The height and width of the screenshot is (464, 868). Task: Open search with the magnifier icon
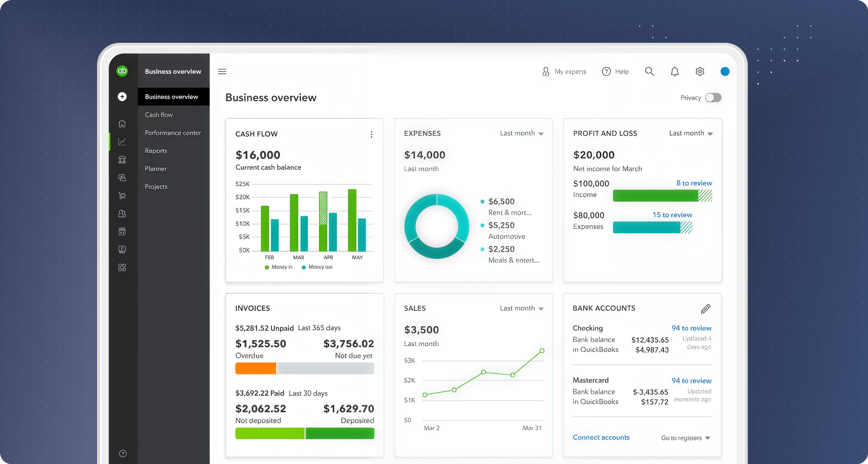click(x=649, y=71)
